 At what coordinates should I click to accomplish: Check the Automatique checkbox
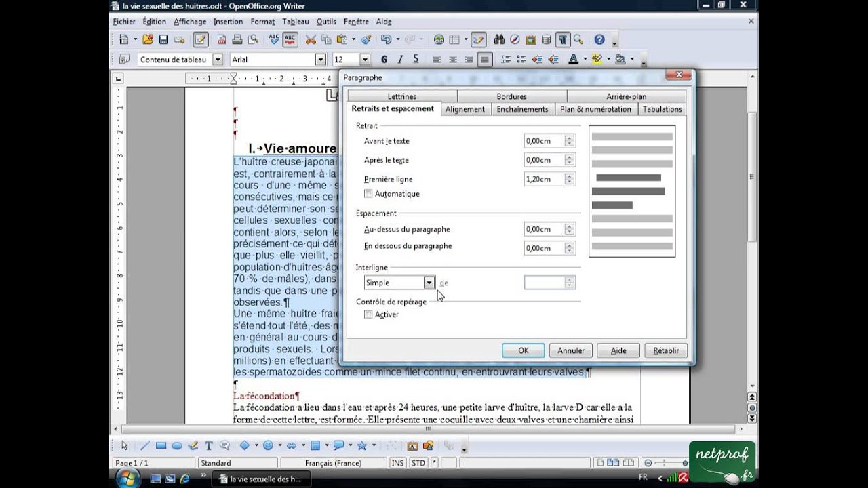point(368,194)
